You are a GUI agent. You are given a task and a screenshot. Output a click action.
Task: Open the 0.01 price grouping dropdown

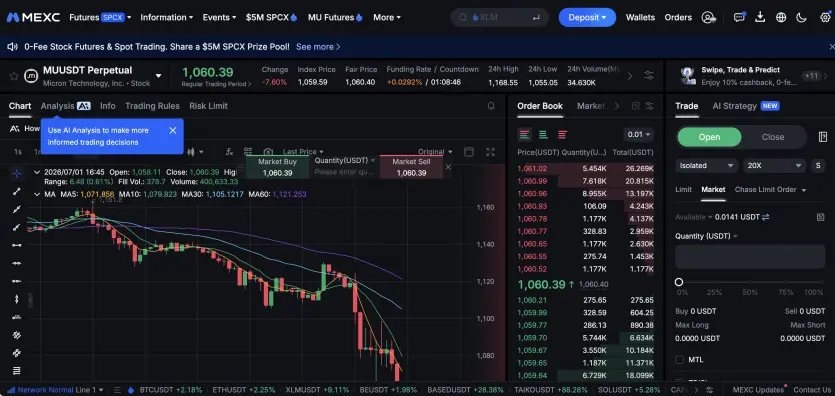coord(638,135)
